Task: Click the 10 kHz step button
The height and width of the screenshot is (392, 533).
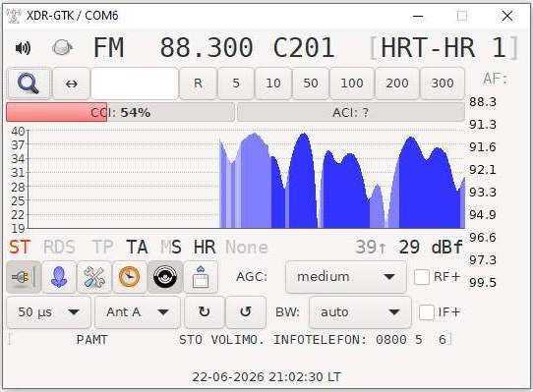Action: click(273, 84)
